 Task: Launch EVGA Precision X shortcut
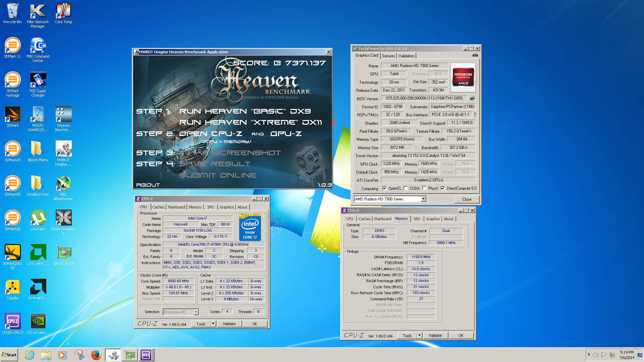click(63, 223)
